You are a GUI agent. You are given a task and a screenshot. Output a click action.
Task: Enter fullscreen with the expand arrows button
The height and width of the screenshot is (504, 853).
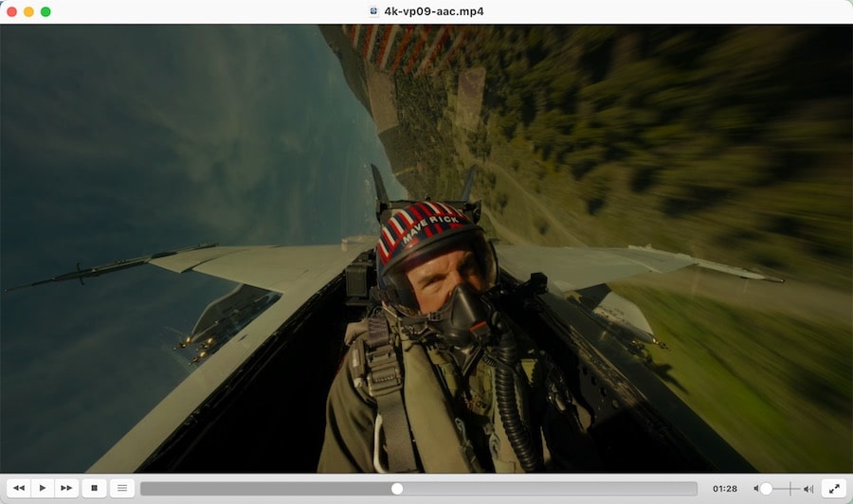[x=834, y=488]
